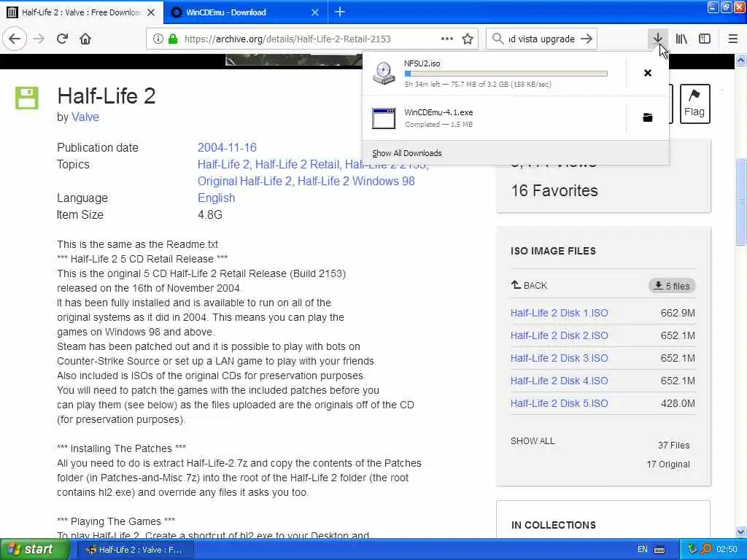Download Half-Life 2 Disk 2.ISO
747x560 pixels.
pos(560,335)
